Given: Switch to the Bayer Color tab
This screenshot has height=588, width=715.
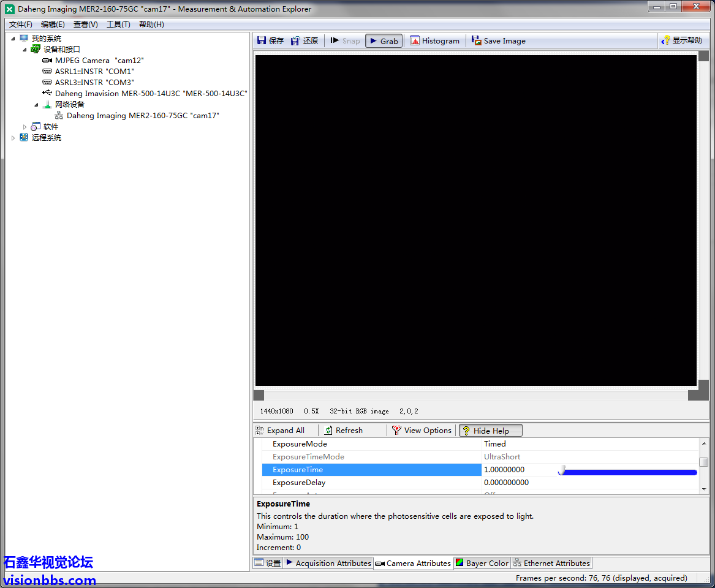Looking at the screenshot, I should 482,563.
